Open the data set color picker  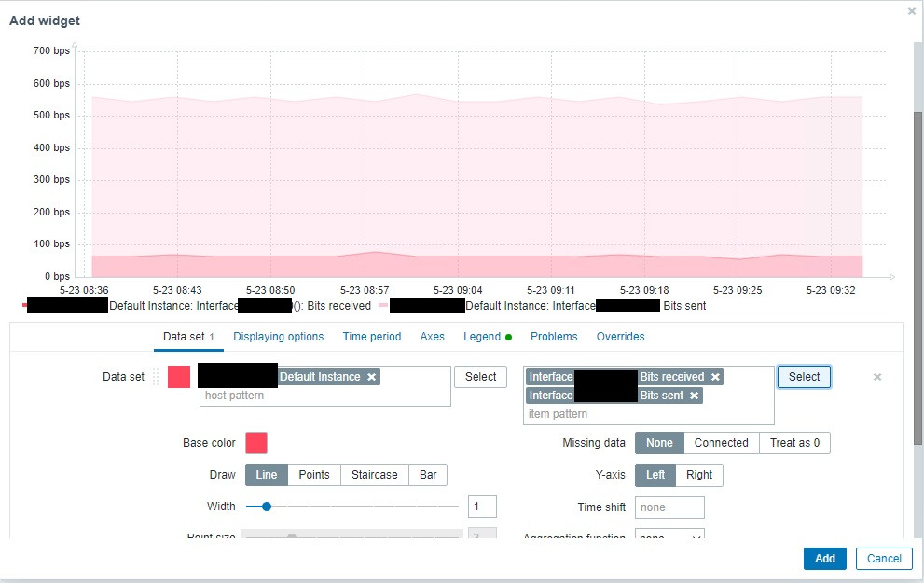click(x=179, y=377)
